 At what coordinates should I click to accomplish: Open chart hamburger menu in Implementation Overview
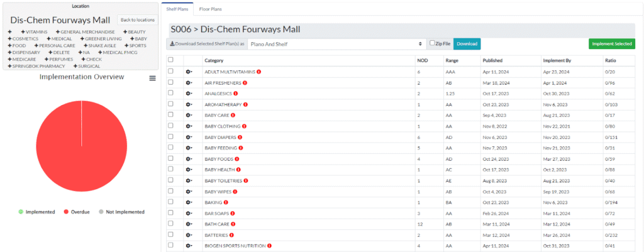tap(152, 78)
